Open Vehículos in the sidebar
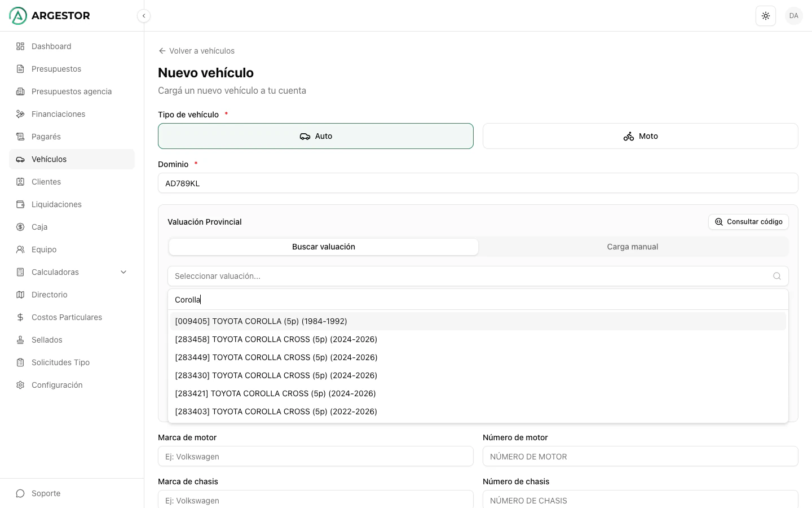Screen dimensions: 812x508 72,159
